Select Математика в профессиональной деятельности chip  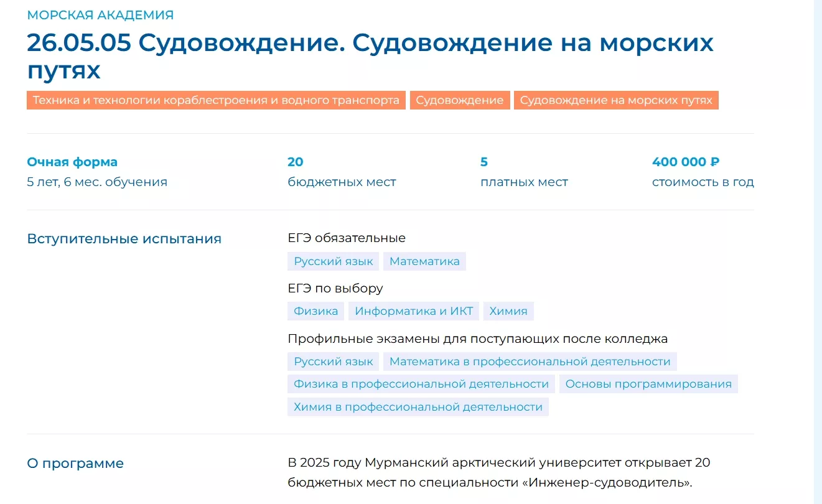[530, 362]
